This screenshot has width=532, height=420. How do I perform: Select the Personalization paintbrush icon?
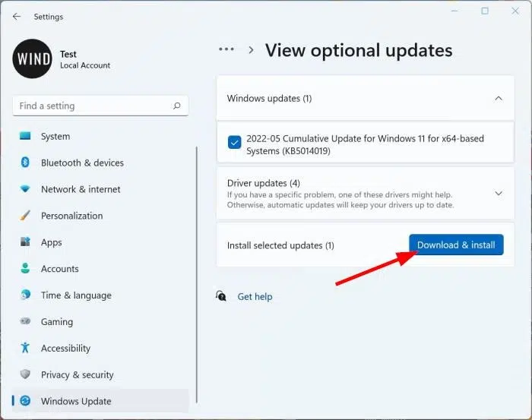pos(25,215)
